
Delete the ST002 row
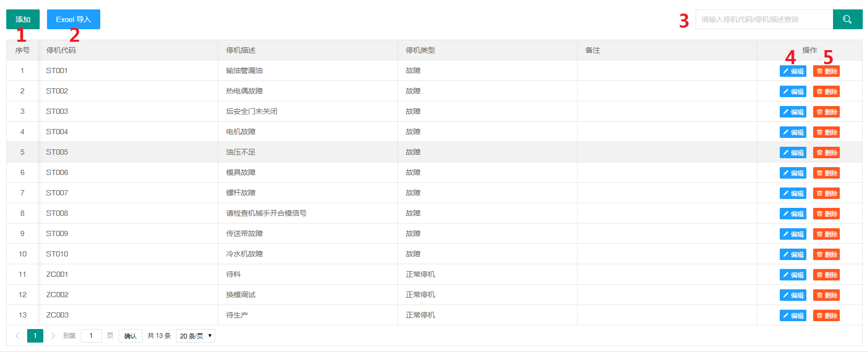[826, 91]
